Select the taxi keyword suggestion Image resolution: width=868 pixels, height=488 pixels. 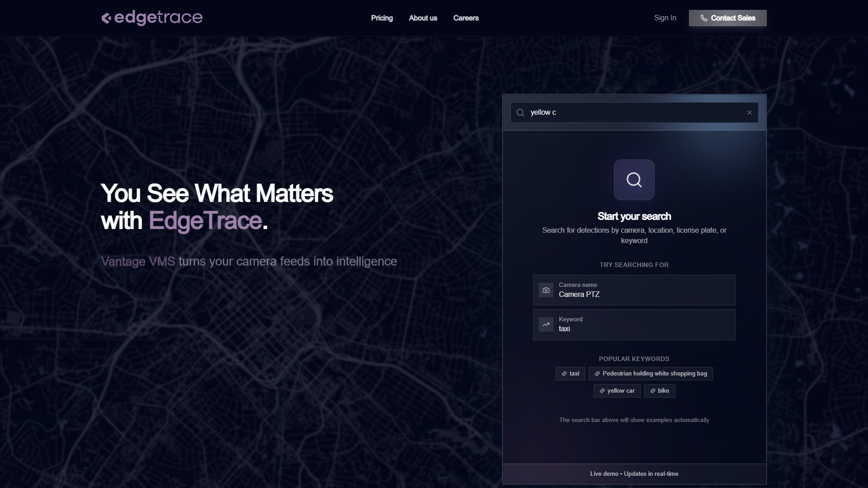[634, 324]
